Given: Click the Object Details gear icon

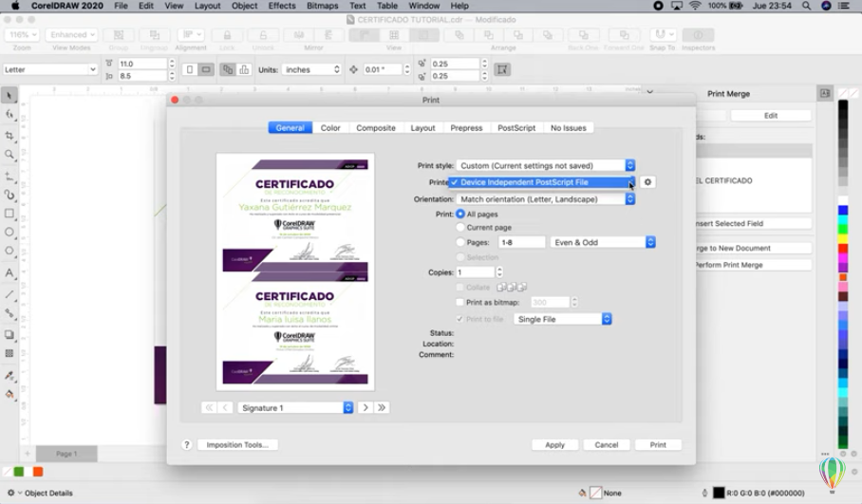Looking at the screenshot, I should pos(10,493).
